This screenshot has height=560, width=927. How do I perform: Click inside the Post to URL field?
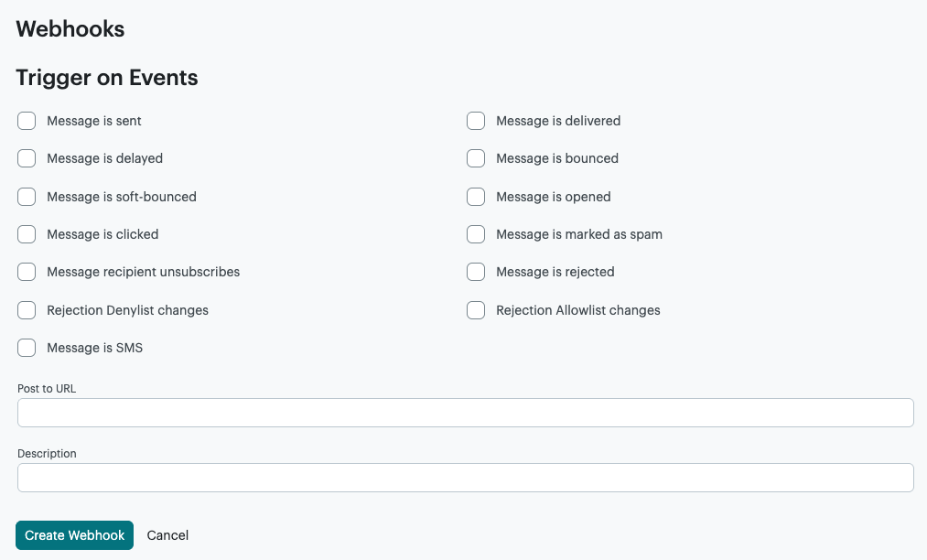[465, 412]
